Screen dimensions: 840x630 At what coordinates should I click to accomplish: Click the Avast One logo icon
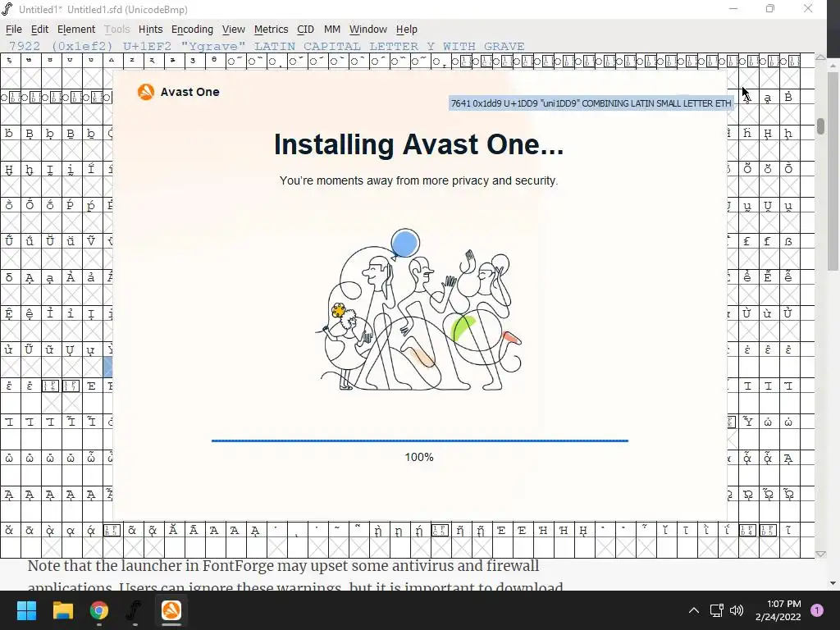[x=146, y=92]
